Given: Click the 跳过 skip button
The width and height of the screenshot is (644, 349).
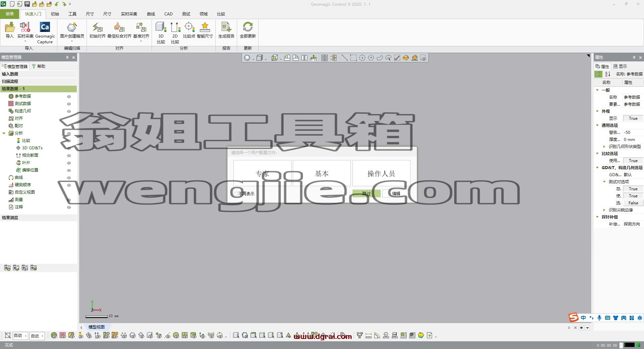Looking at the screenshot, I should coord(366,193).
